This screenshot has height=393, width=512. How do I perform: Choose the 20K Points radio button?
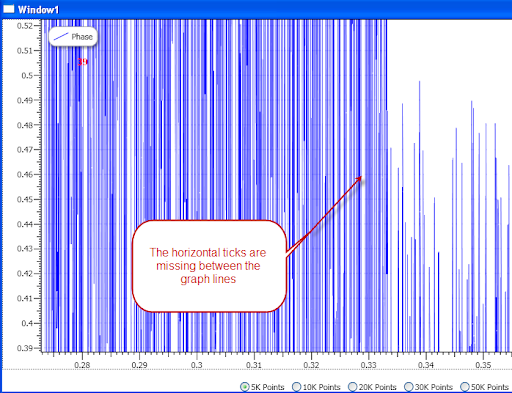[352, 387]
